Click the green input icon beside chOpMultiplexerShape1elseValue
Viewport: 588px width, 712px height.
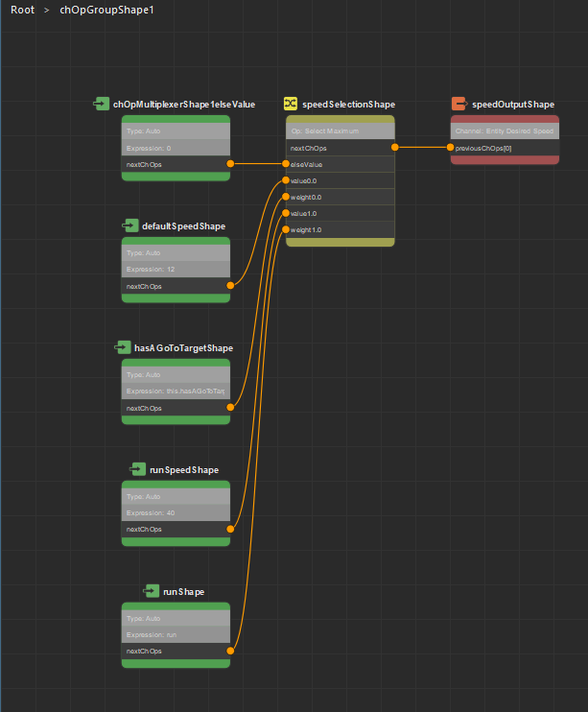click(102, 104)
